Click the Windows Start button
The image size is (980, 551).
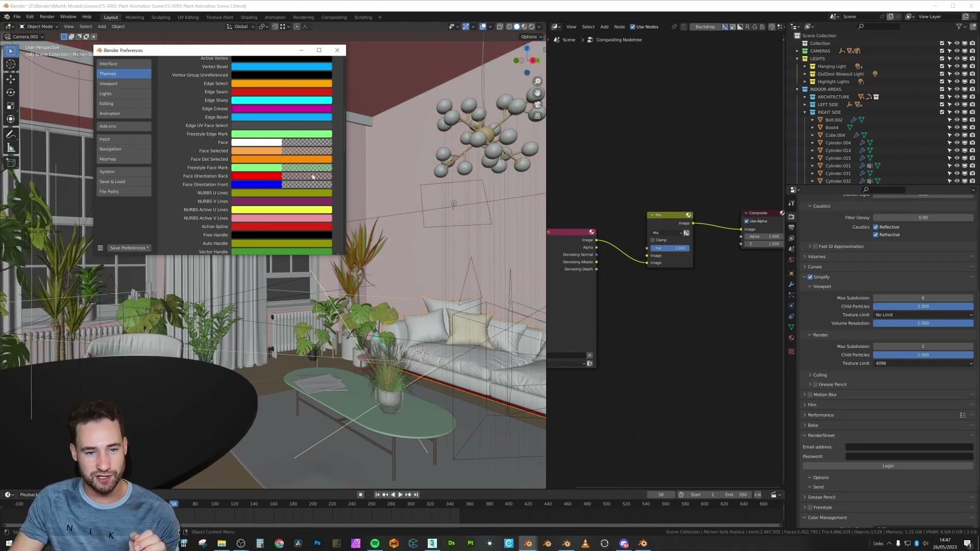click(9, 543)
